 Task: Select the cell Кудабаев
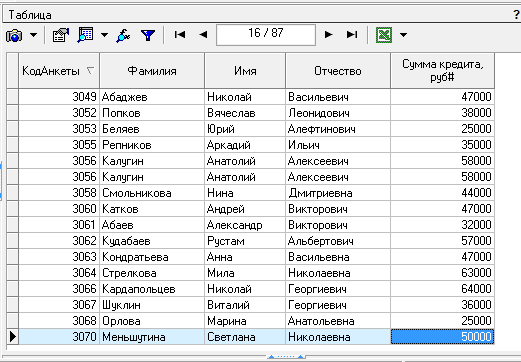pyautogui.click(x=152, y=241)
